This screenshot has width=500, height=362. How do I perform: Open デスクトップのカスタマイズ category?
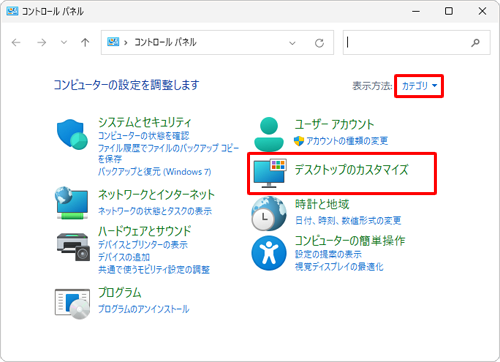[x=351, y=170]
